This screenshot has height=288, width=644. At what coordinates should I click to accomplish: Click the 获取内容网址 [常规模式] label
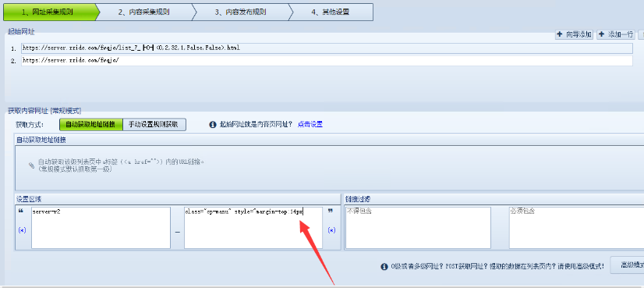(44, 110)
